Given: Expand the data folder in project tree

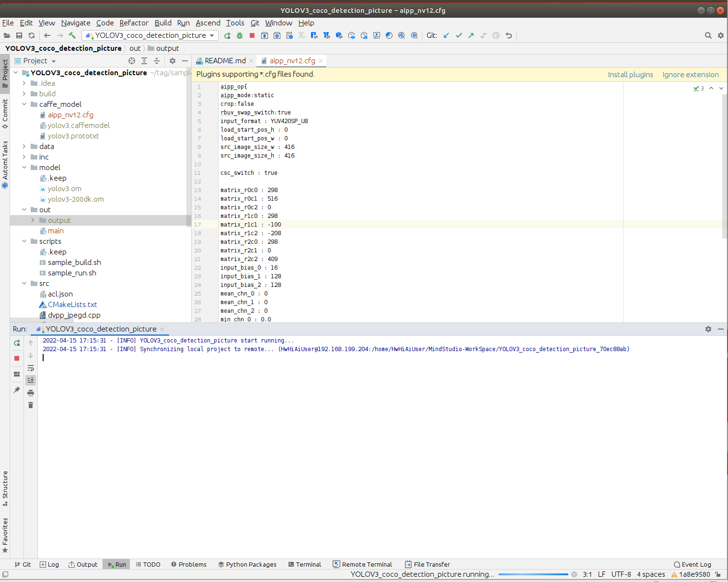Looking at the screenshot, I should click(24, 147).
